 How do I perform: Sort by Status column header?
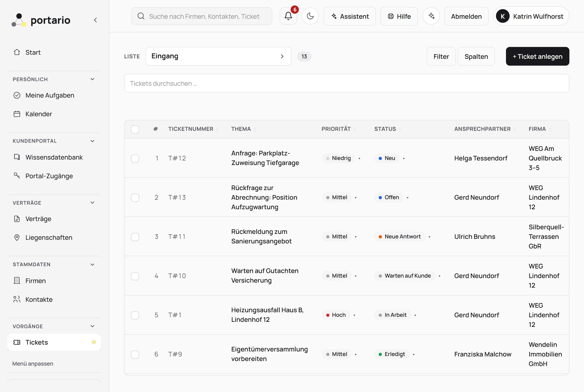pyautogui.click(x=388, y=129)
